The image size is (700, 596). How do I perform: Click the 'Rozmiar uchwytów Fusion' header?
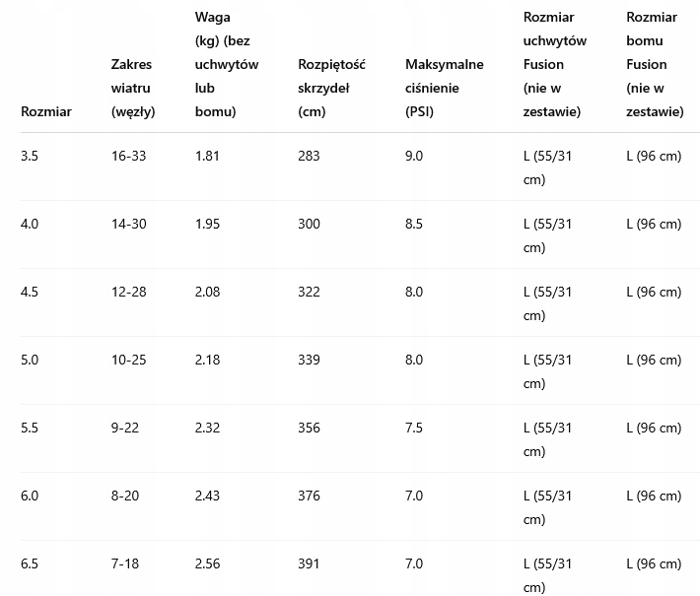click(x=554, y=64)
